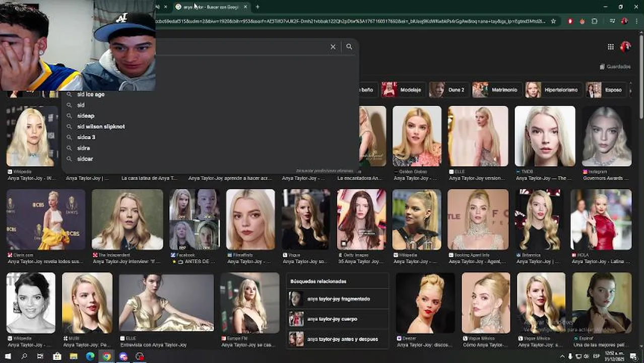Choose the 'sid ice age' suggestion
Screen dimensions: 644x363
point(210,94)
